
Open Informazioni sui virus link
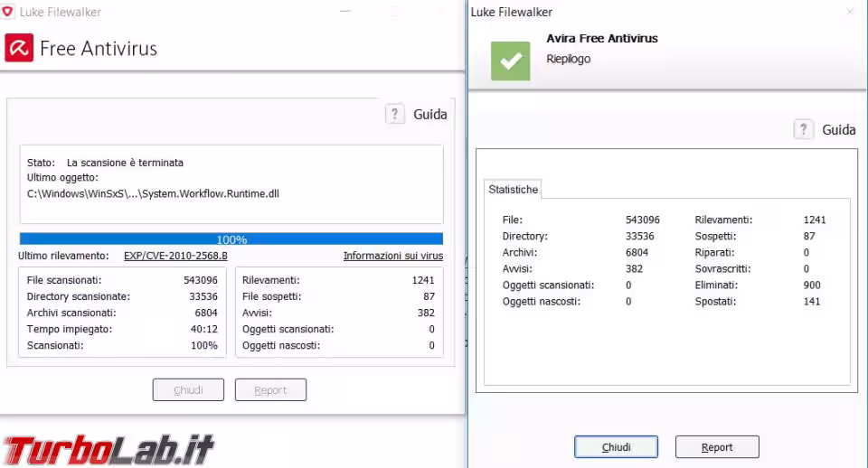point(393,256)
